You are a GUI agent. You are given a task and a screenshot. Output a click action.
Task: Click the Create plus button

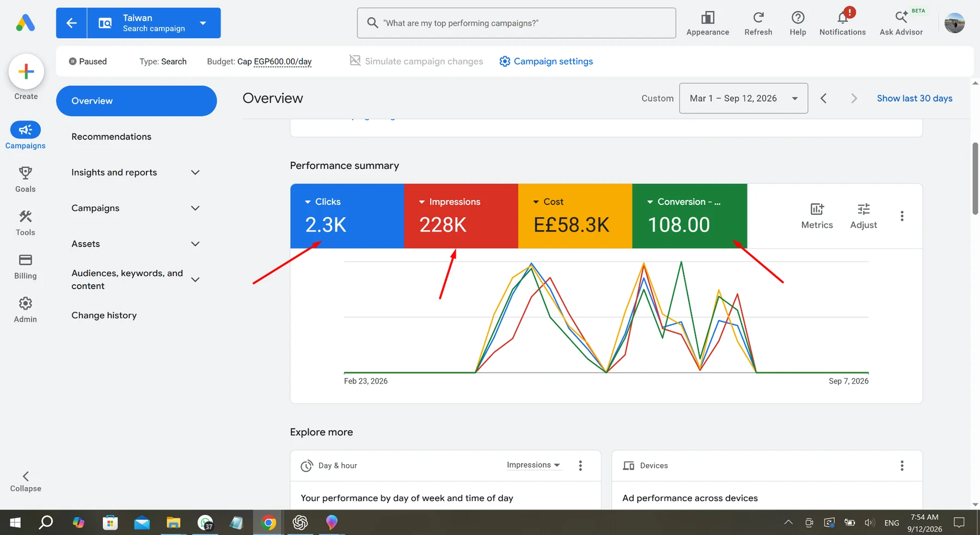pyautogui.click(x=26, y=71)
